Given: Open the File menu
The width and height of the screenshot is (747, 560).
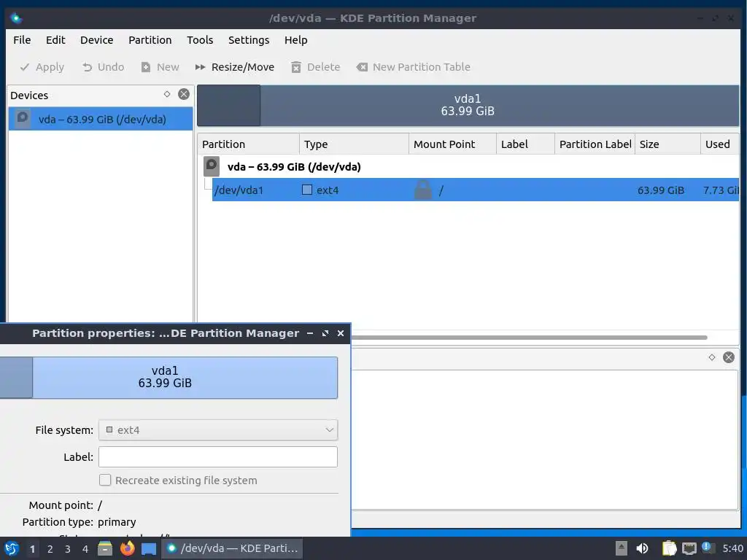Looking at the screenshot, I should [22, 40].
